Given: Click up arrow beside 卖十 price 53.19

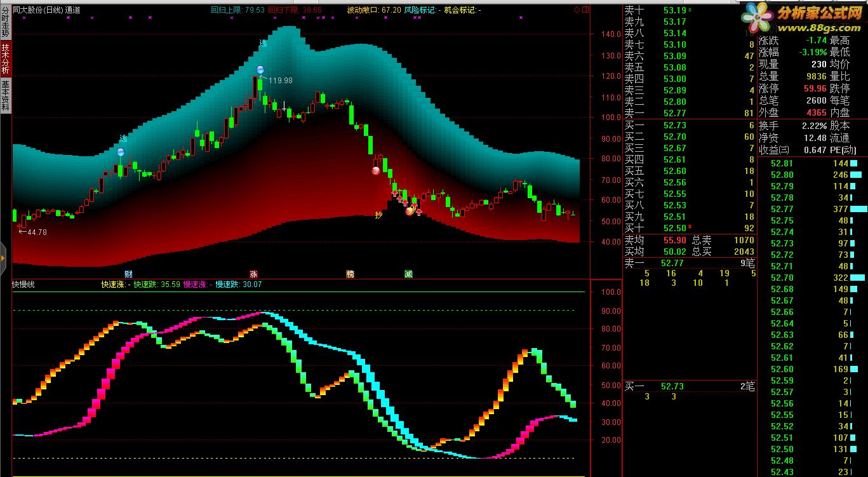Looking at the screenshot, I should click(x=690, y=10).
